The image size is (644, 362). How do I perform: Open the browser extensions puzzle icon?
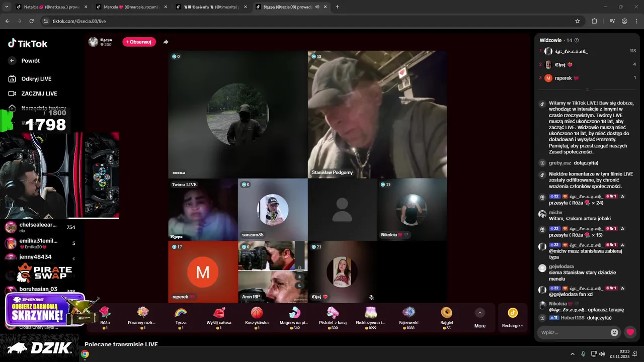595,21
